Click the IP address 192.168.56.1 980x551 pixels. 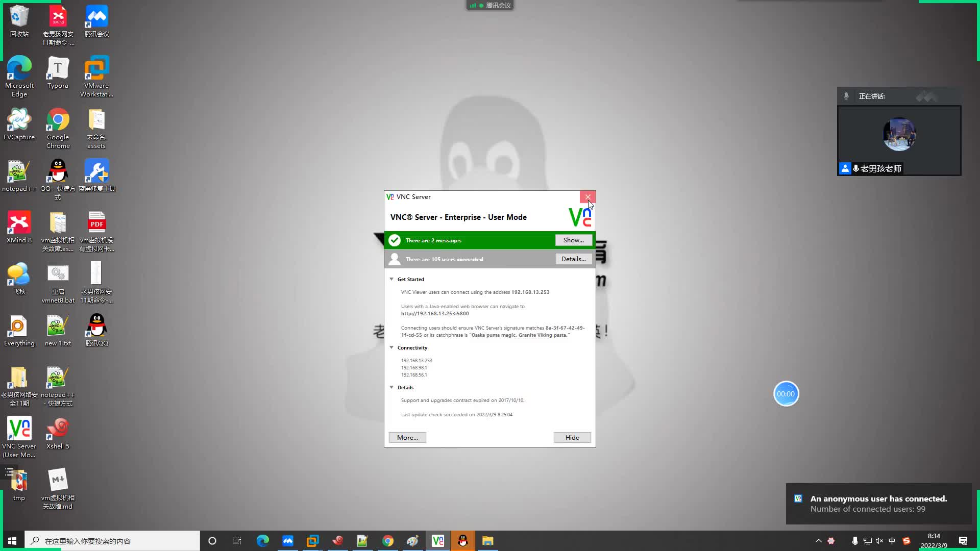414,375
